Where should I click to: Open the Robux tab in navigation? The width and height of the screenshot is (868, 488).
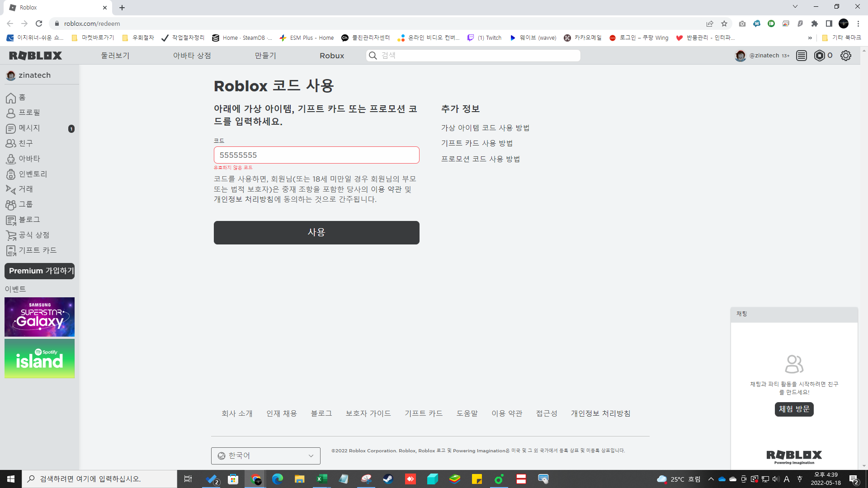coord(332,56)
